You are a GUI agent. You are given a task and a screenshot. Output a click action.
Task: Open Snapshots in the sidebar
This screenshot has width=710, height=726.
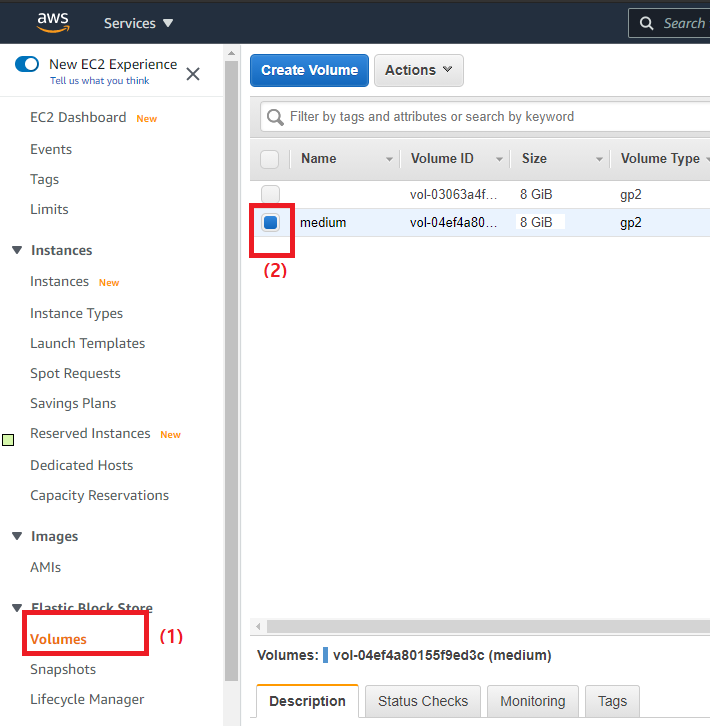pos(63,670)
